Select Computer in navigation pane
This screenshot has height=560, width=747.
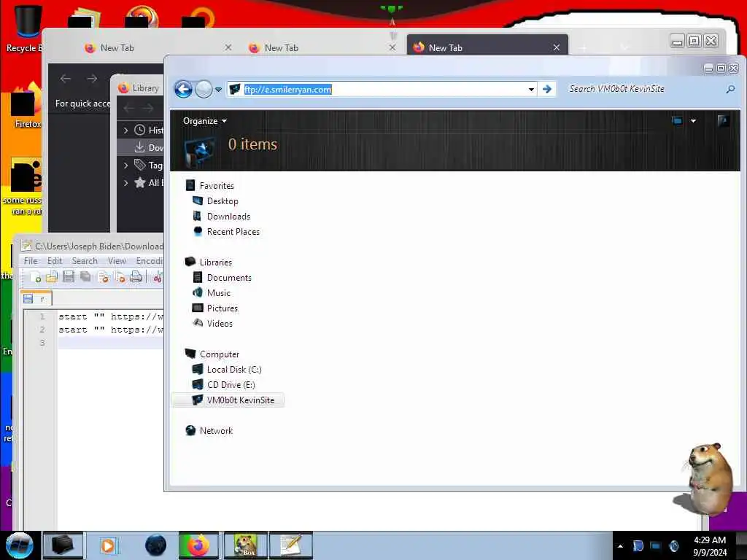point(220,354)
